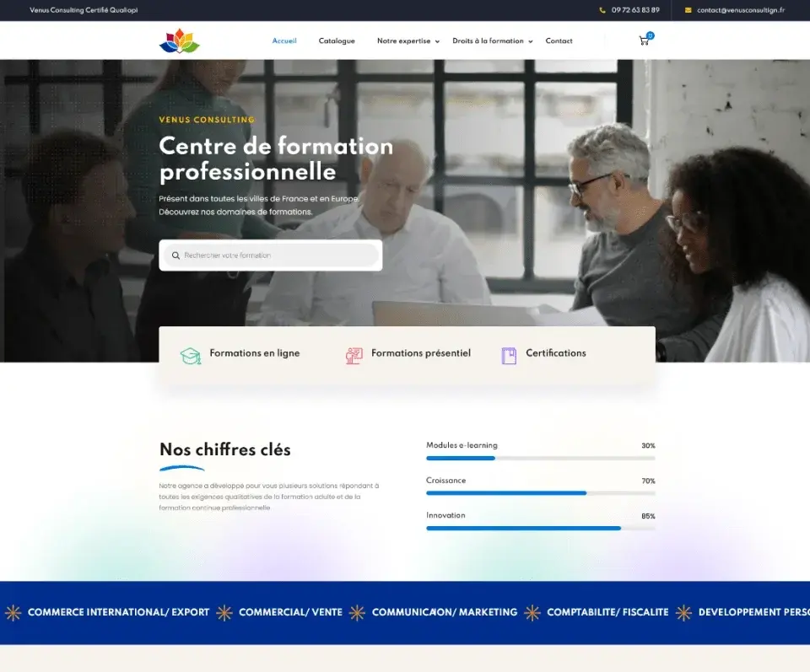The width and height of the screenshot is (810, 672).
Task: Click the envelope icon in the top bar
Action: (688, 10)
